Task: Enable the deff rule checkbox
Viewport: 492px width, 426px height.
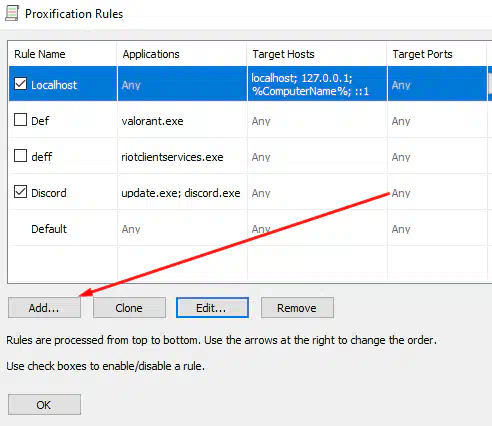Action: (20, 156)
